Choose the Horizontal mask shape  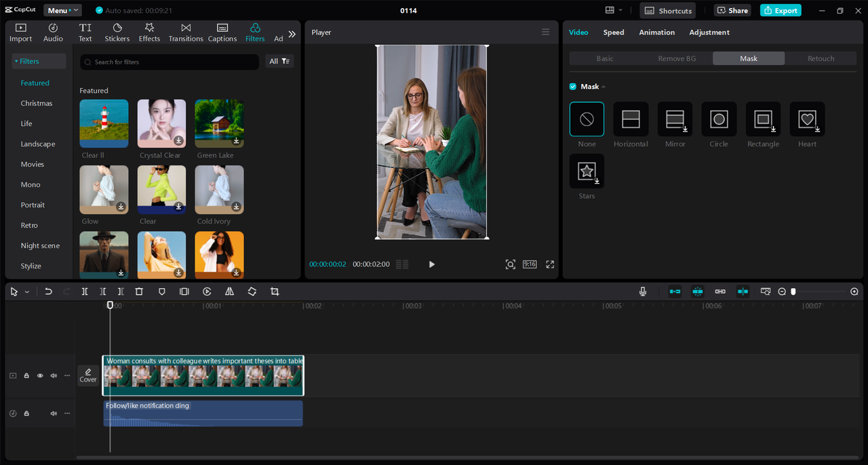(631, 119)
